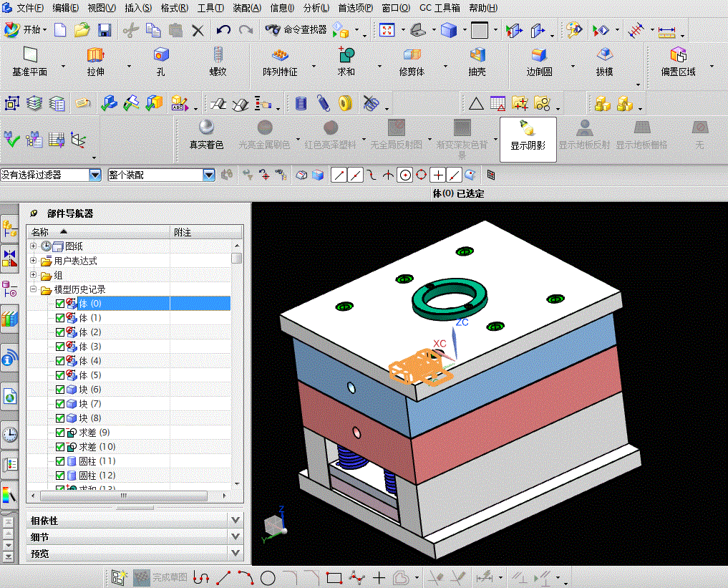
Task: Select the 基准平面 (Datum Plane) tool
Action: tap(29, 56)
